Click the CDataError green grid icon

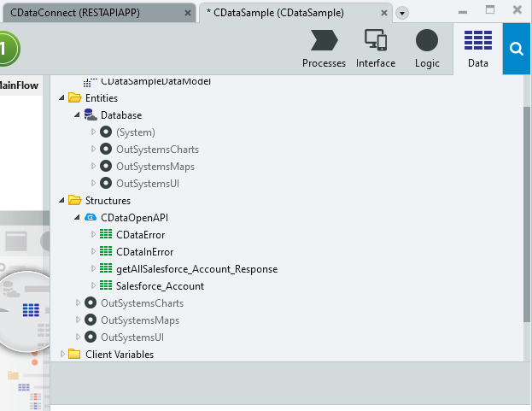coord(106,234)
